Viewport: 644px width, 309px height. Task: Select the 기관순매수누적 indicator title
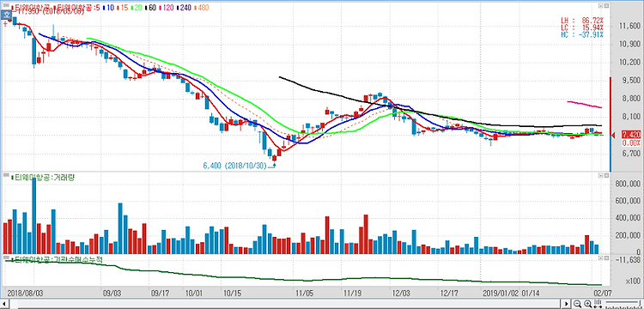(x=58, y=260)
